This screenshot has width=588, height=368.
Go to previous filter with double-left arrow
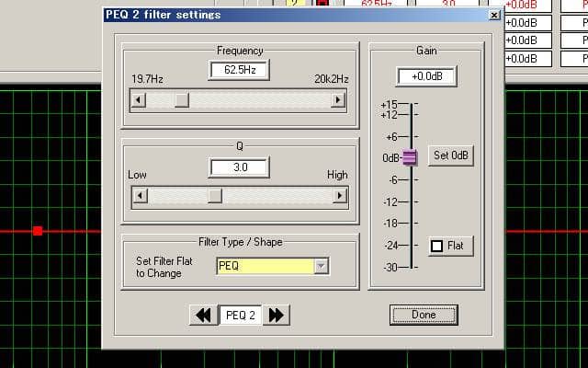pos(204,316)
